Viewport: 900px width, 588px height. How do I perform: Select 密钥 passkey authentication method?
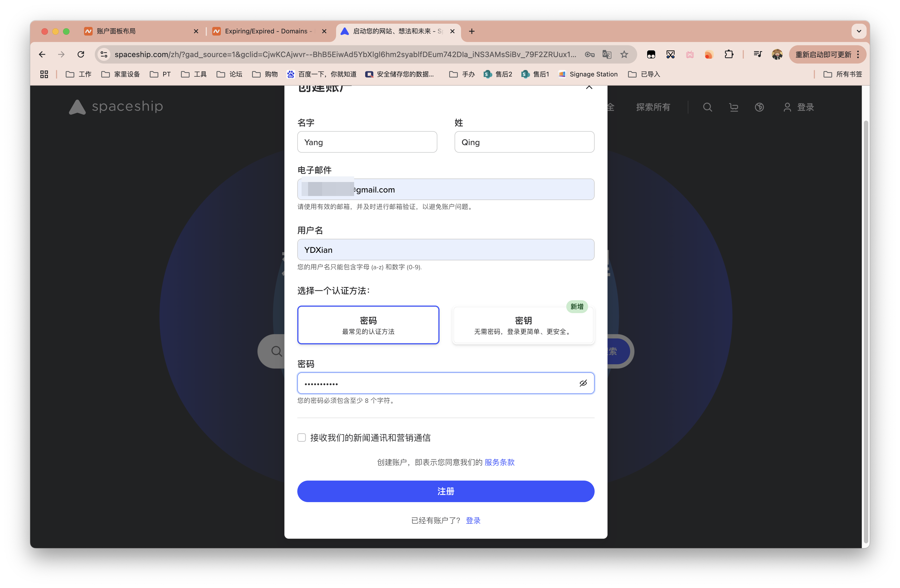(523, 325)
